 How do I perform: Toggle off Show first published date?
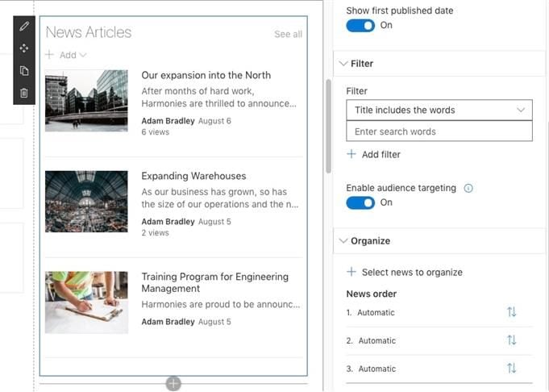point(360,26)
